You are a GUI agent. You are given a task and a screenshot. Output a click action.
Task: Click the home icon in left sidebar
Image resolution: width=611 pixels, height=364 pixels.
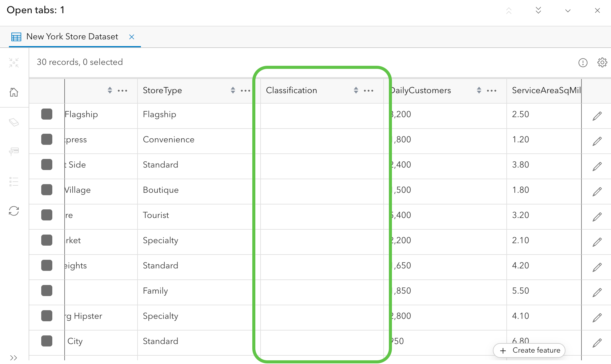tap(14, 92)
